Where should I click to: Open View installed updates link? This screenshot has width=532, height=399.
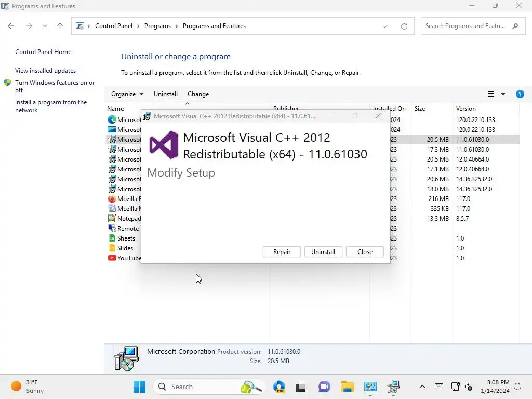click(46, 71)
